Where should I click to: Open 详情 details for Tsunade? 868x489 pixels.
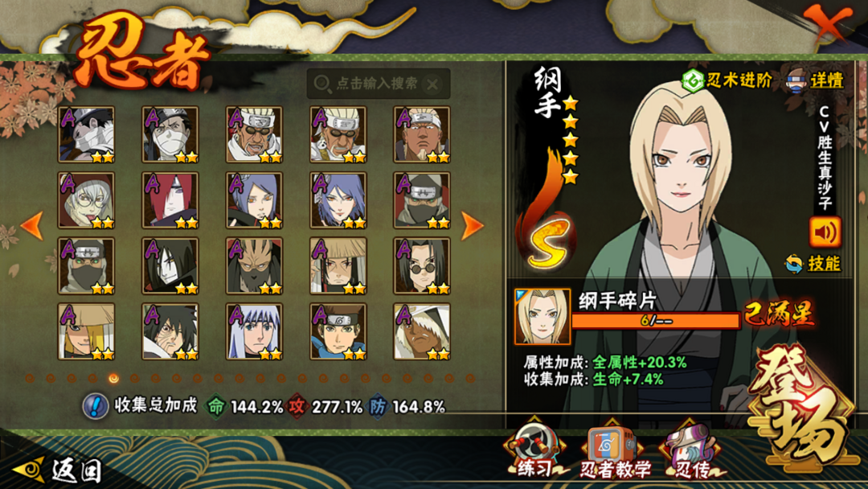click(x=816, y=80)
